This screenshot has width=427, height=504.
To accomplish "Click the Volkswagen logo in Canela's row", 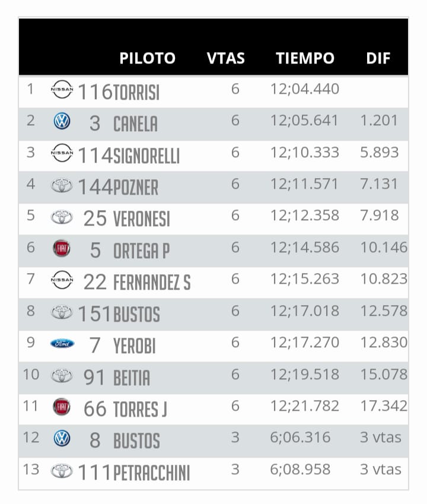I will point(62,121).
